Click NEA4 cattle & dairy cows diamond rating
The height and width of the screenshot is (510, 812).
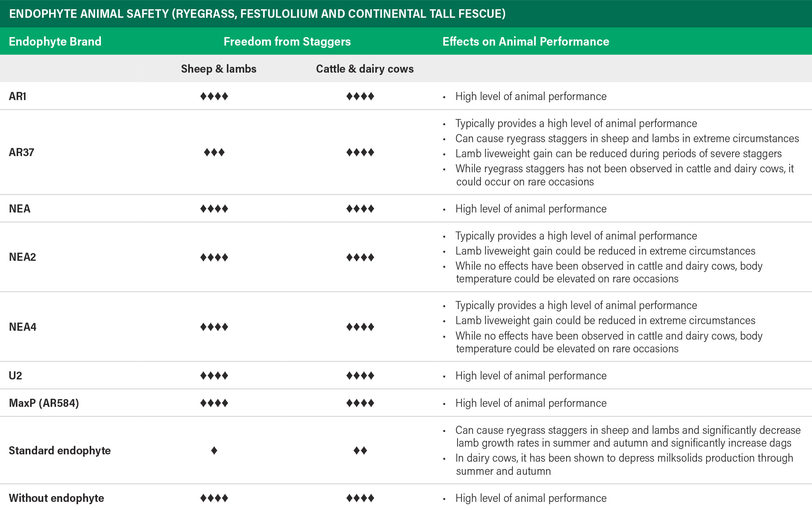coord(360,327)
